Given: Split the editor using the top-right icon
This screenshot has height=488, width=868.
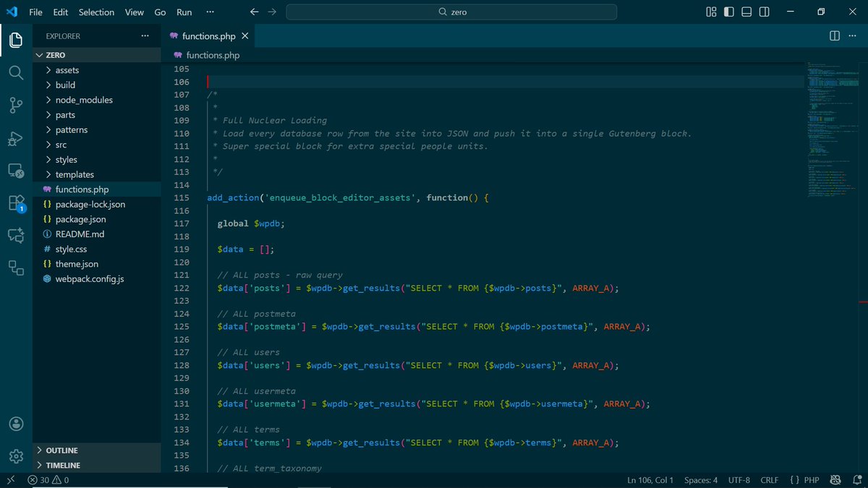Looking at the screenshot, I should coord(833,35).
